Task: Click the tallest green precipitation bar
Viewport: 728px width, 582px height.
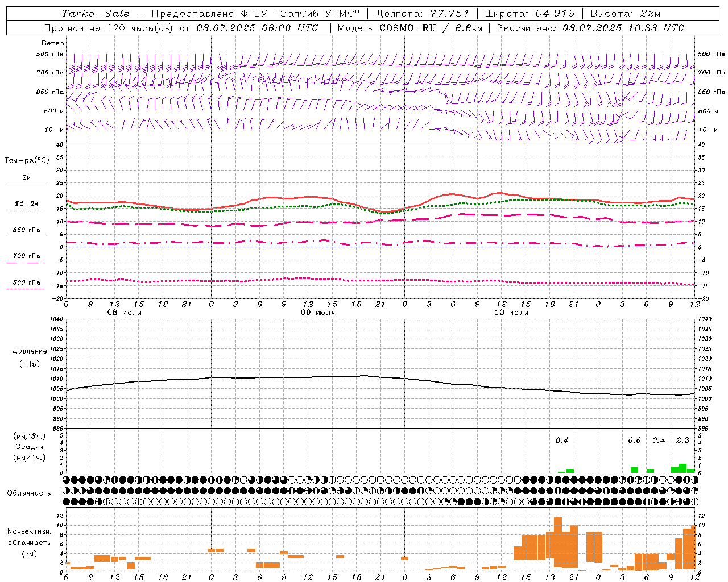Action: pos(682,468)
